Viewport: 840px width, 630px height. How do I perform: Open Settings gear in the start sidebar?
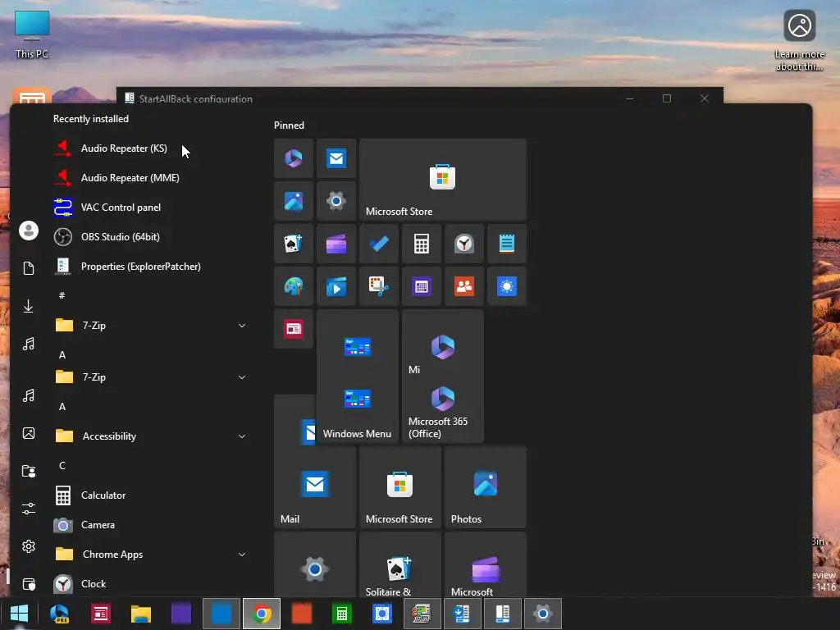point(29,546)
